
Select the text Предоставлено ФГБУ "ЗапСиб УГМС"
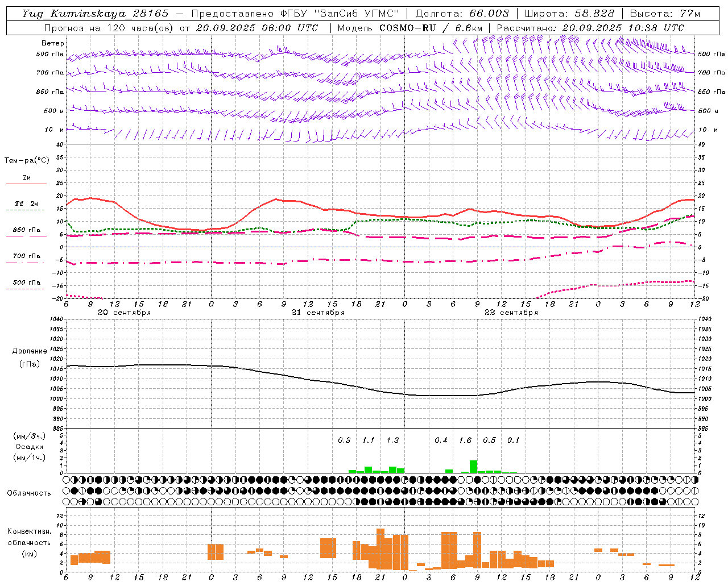[295, 14]
